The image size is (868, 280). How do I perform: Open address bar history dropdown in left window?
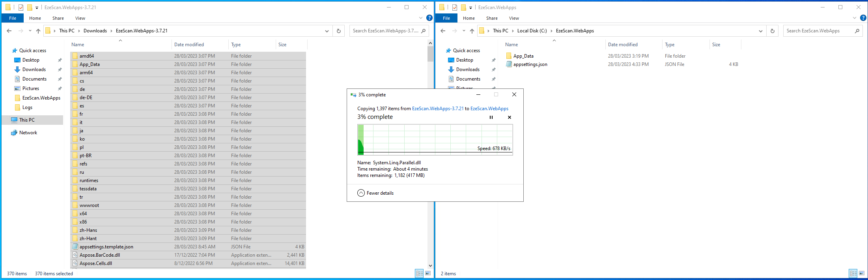point(327,31)
